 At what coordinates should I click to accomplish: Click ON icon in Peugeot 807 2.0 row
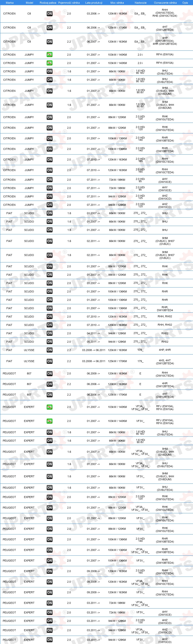click(x=50, y=373)
